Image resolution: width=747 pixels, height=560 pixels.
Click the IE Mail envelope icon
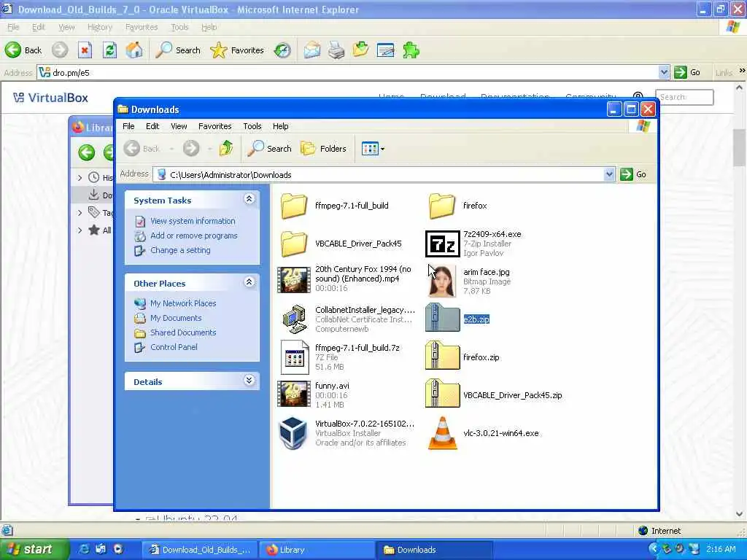click(x=312, y=50)
